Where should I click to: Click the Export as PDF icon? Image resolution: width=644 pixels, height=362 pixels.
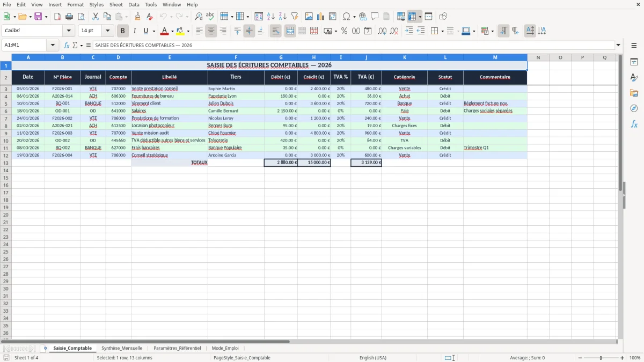(57, 17)
